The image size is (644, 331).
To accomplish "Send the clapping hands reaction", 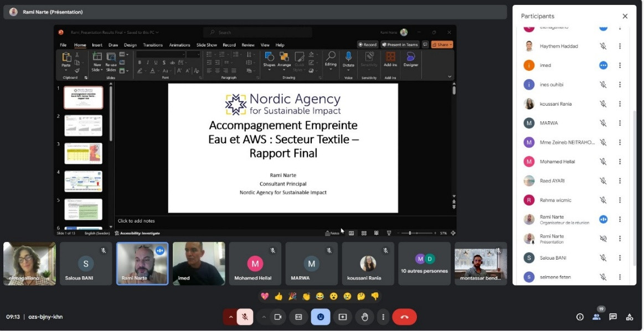I will (x=306, y=296).
